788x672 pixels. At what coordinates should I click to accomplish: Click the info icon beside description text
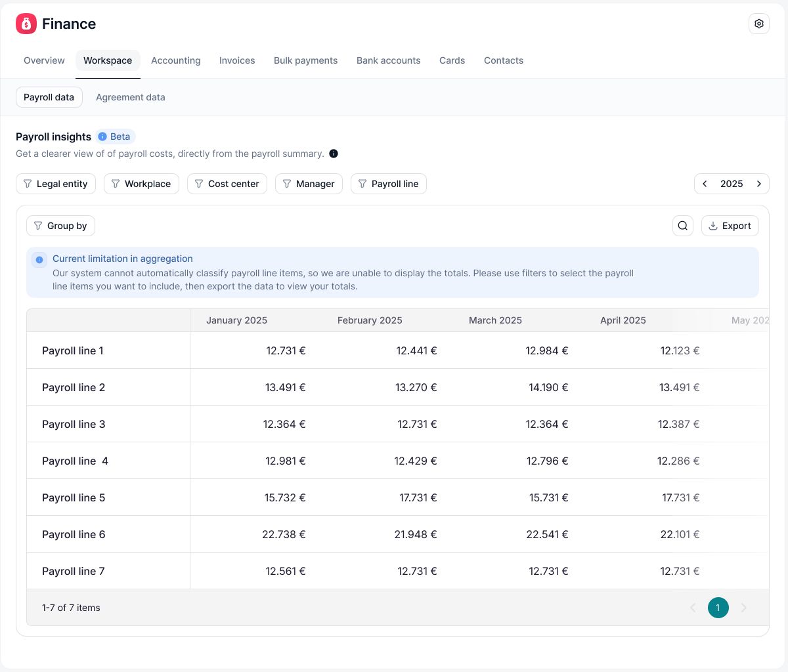[334, 154]
